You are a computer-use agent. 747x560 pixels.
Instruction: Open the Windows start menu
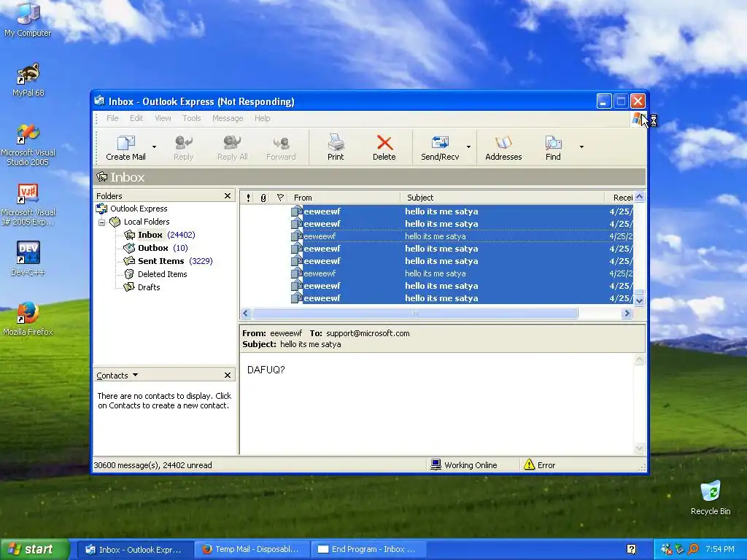(x=35, y=549)
